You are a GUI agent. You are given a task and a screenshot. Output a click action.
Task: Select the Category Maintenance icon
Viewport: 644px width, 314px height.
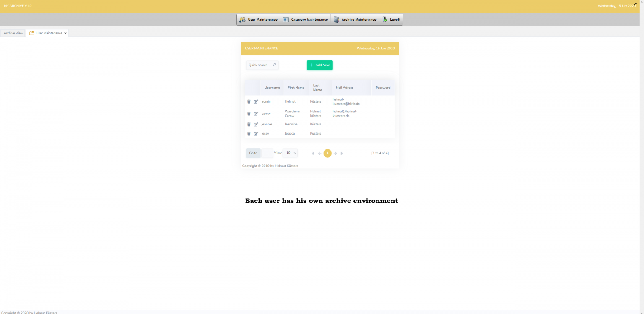pyautogui.click(x=286, y=19)
